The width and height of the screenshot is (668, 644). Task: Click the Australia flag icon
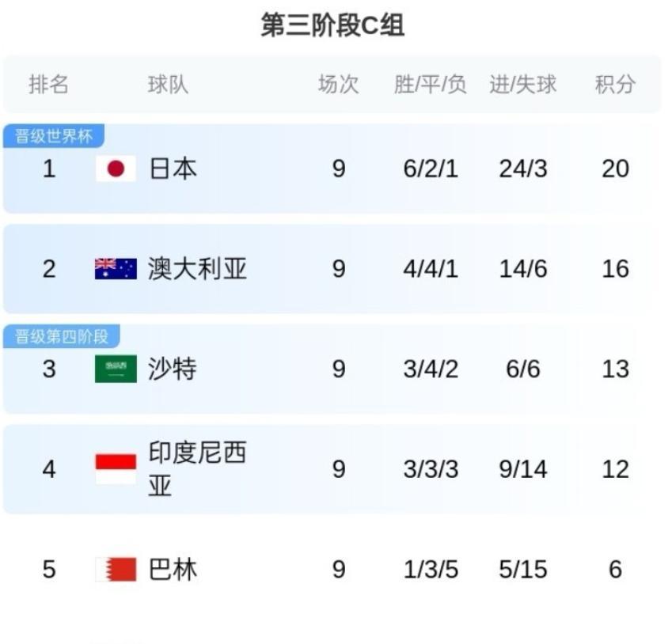pos(116,269)
